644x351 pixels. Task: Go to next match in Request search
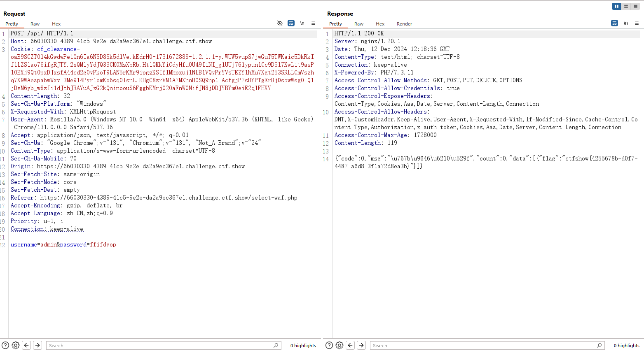click(x=37, y=345)
